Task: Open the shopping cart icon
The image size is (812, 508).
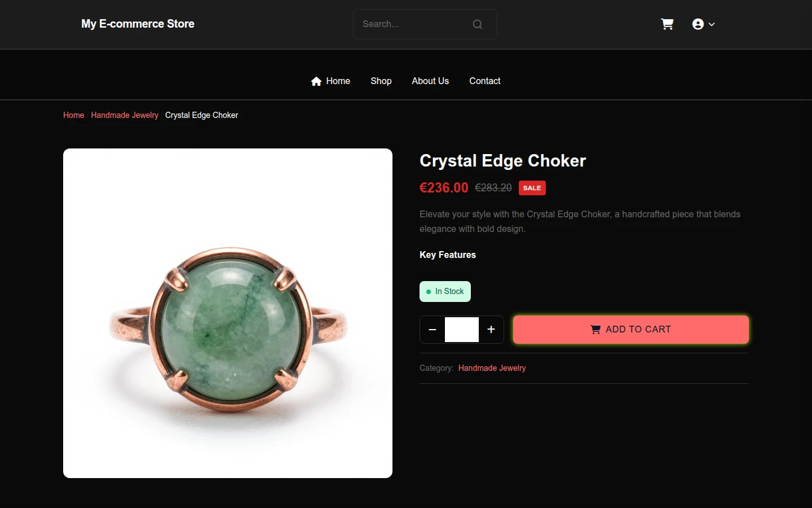Action: tap(667, 24)
